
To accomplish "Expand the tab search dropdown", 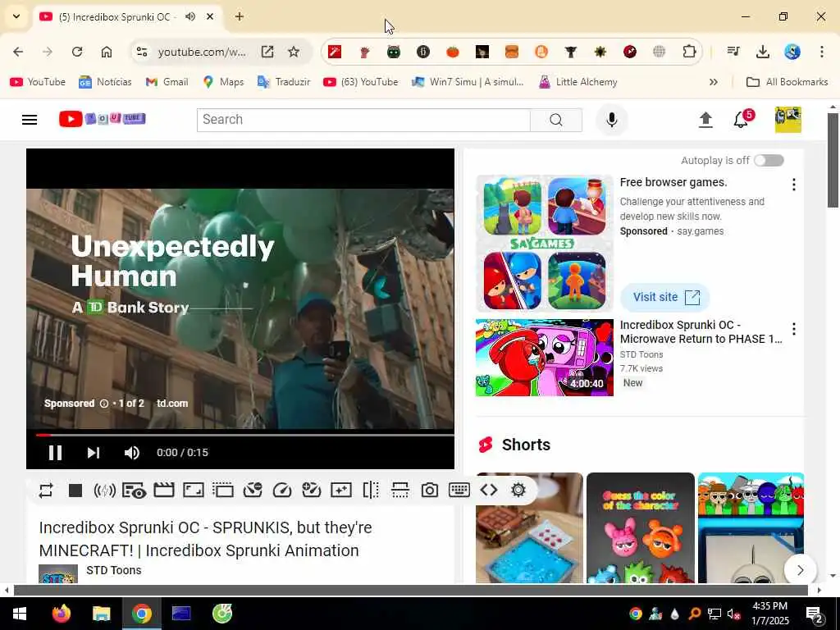I will tap(16, 16).
